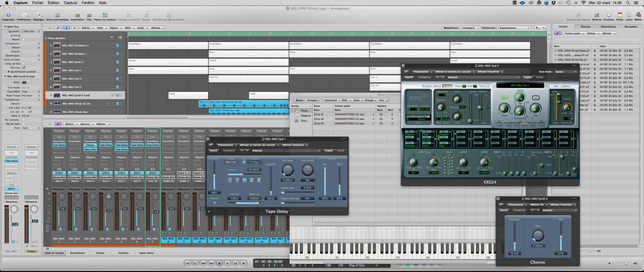Collapse the MIDI Thru inspector section
Screen dimensions: 644x272
(5, 27)
